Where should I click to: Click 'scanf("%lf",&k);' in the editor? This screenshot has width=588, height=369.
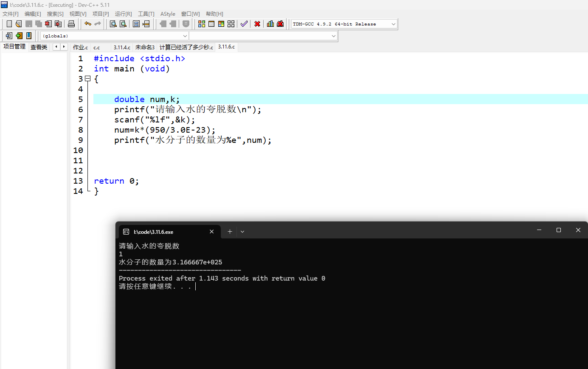155,119
